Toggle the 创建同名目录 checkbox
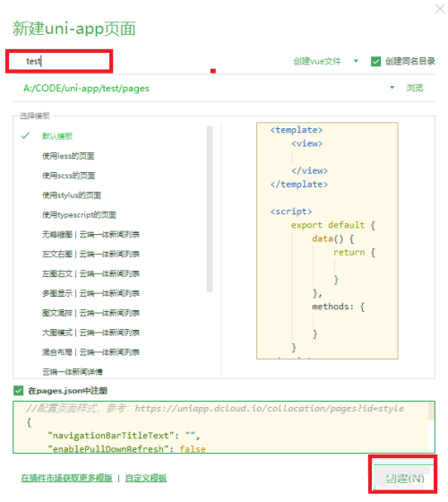448x502 pixels. (375, 61)
